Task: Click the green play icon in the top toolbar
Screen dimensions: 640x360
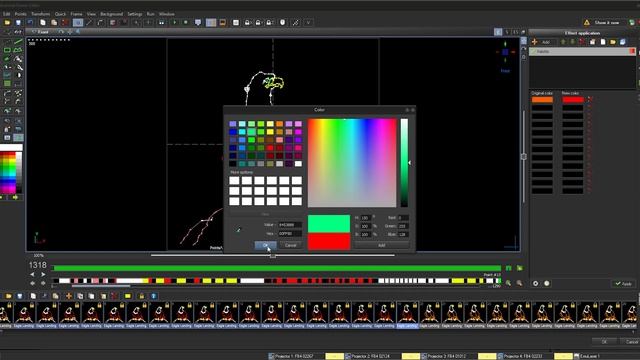Action: tap(175, 23)
